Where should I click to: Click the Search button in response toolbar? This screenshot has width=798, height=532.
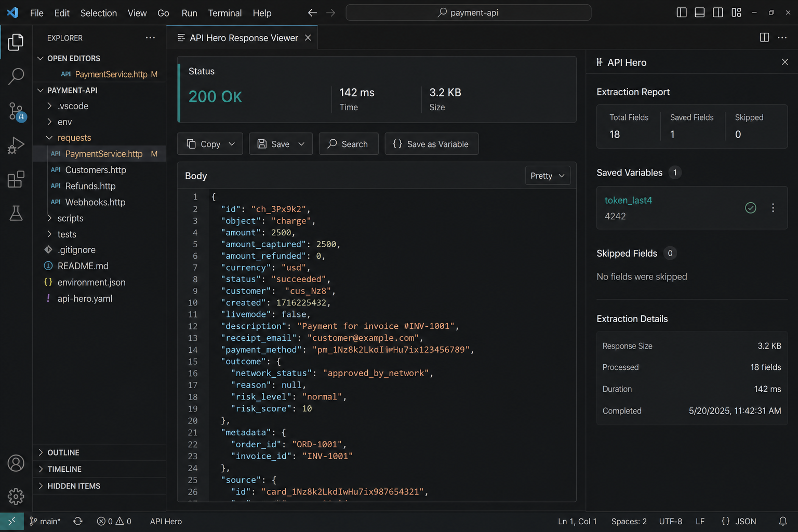pos(349,144)
